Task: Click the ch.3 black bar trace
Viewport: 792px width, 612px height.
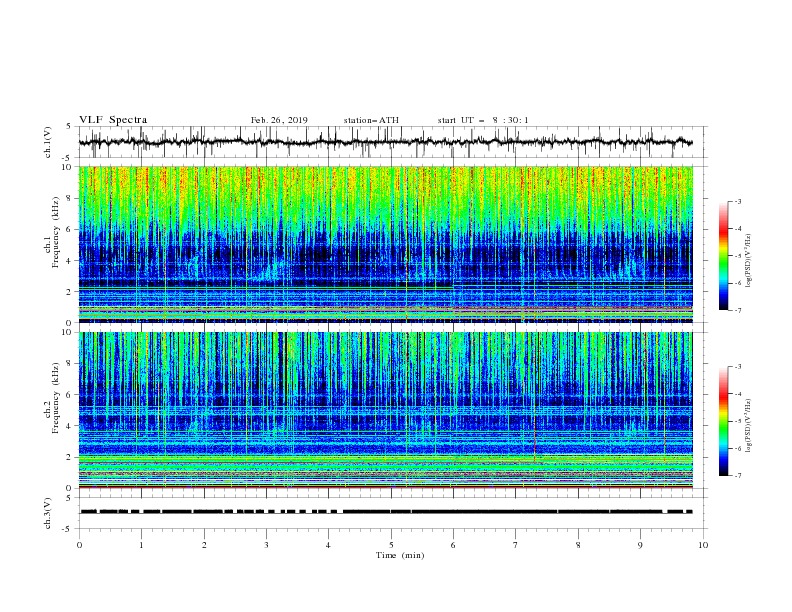Action: tap(386, 512)
